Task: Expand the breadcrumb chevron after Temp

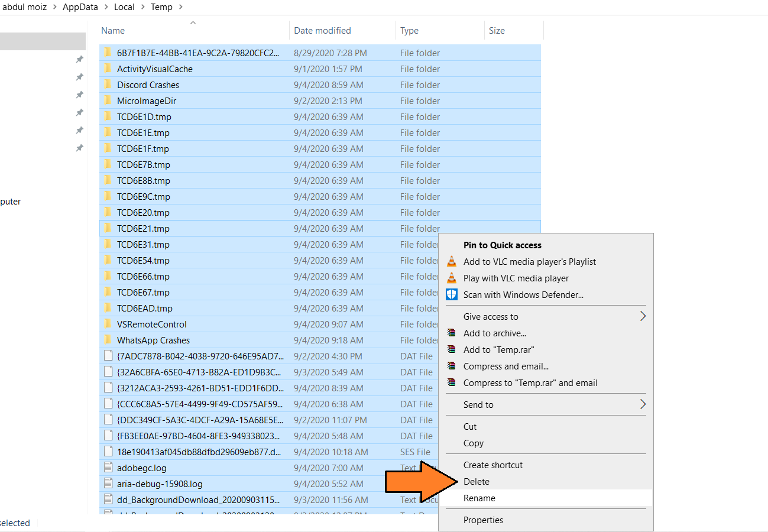Action: tap(180, 7)
